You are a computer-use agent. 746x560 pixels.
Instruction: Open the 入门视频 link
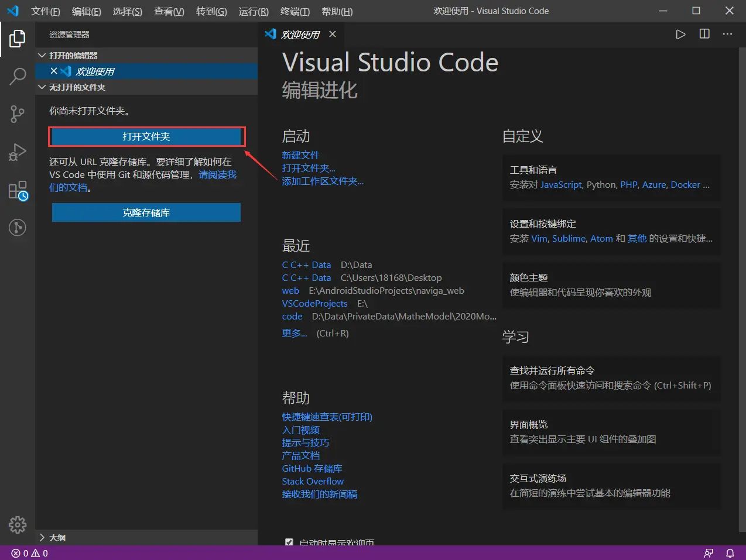tap(301, 430)
